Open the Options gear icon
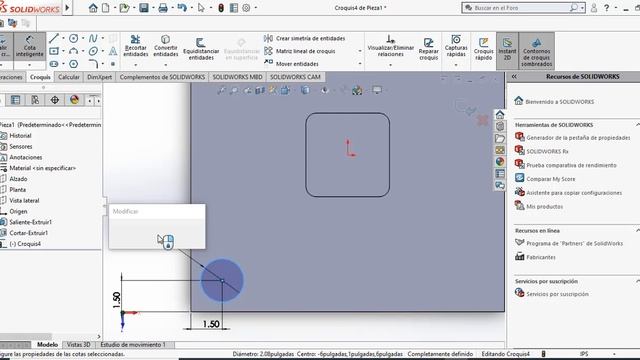The width and height of the screenshot is (640, 360). click(246, 8)
